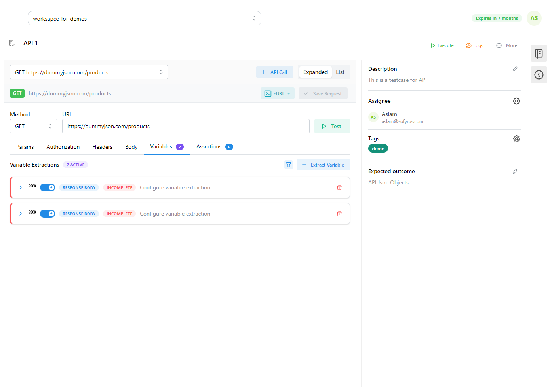The width and height of the screenshot is (550, 392).
Task: Click the Extract Variable button
Action: pyautogui.click(x=323, y=165)
